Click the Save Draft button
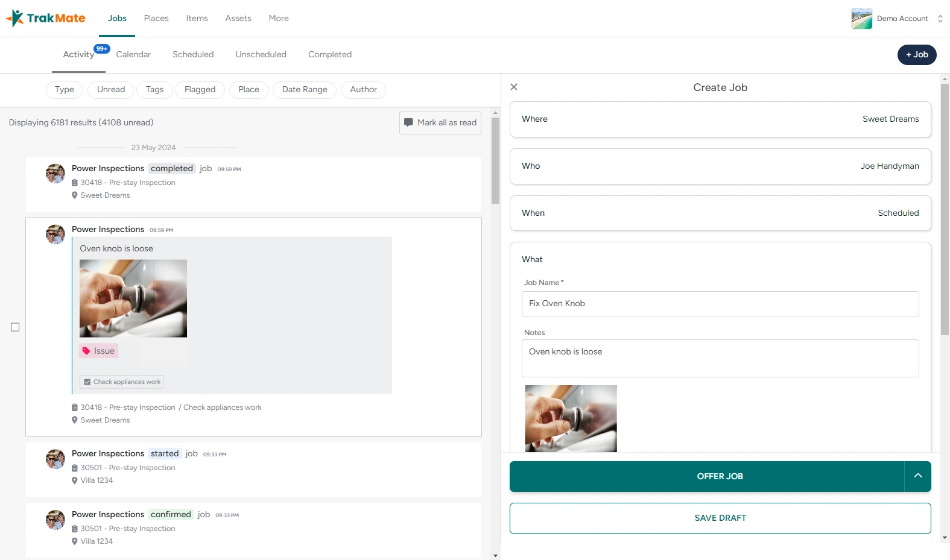 point(720,518)
